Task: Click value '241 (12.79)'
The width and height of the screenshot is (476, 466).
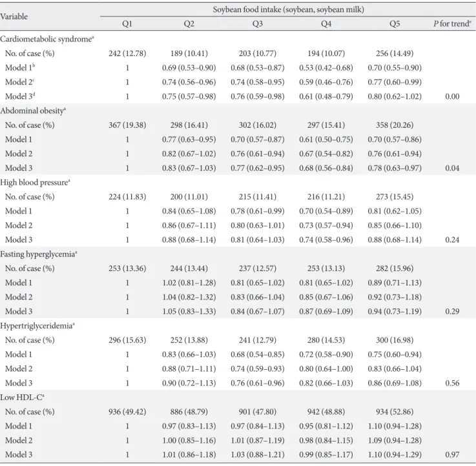Action: 258,340
